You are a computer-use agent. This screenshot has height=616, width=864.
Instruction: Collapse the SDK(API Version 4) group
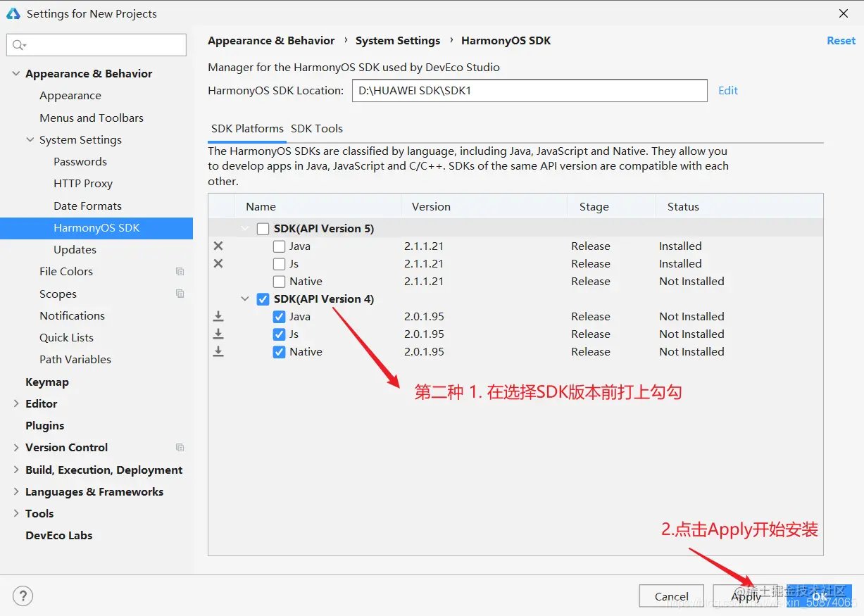[245, 298]
